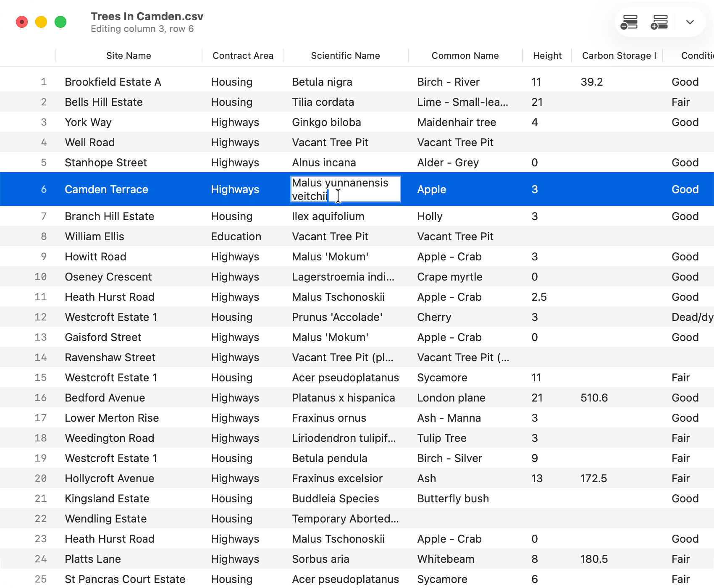Select the Scientific Name column header

[x=345, y=56]
